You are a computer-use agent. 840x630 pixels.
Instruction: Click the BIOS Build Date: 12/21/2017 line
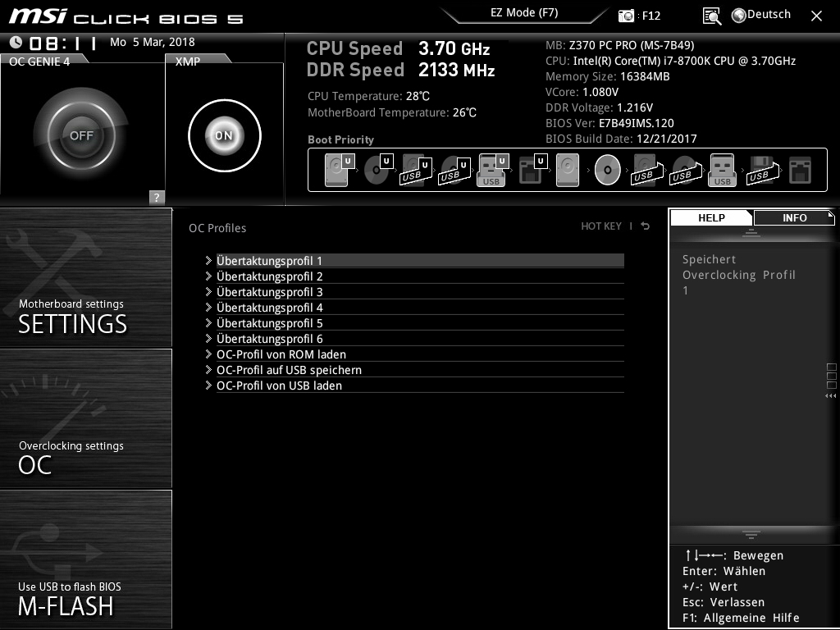(622, 139)
